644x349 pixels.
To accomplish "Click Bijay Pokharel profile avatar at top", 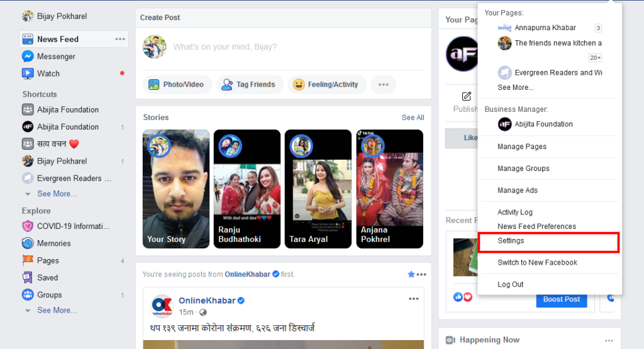I will [28, 16].
